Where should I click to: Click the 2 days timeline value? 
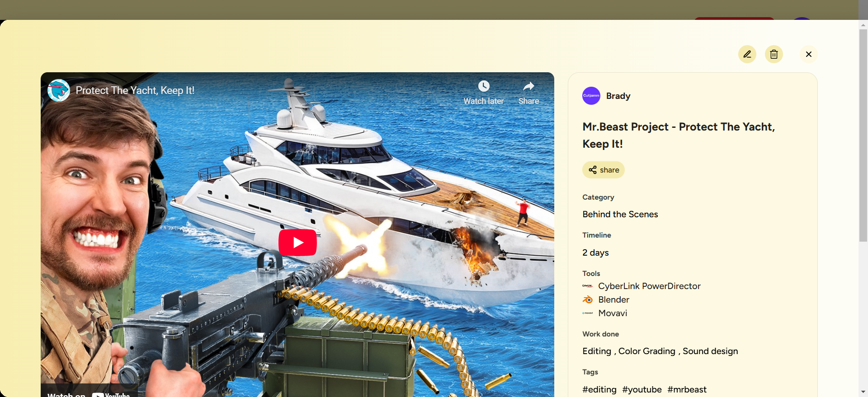tap(595, 252)
